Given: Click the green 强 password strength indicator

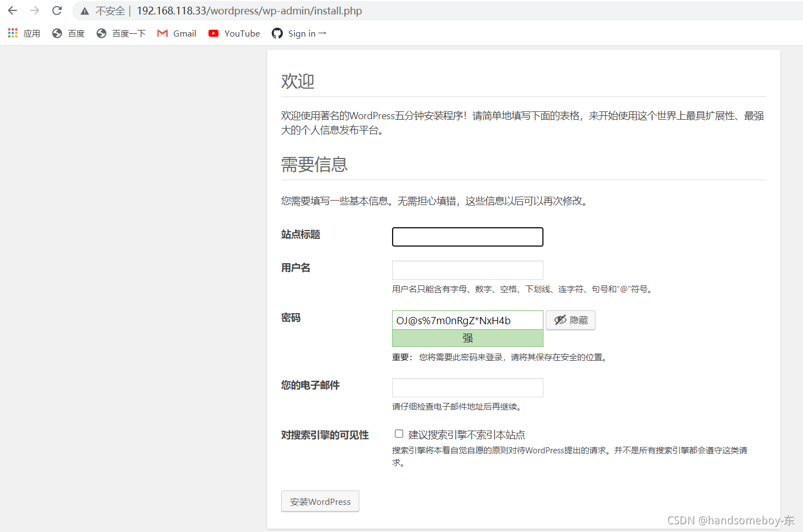Looking at the screenshot, I should point(467,338).
